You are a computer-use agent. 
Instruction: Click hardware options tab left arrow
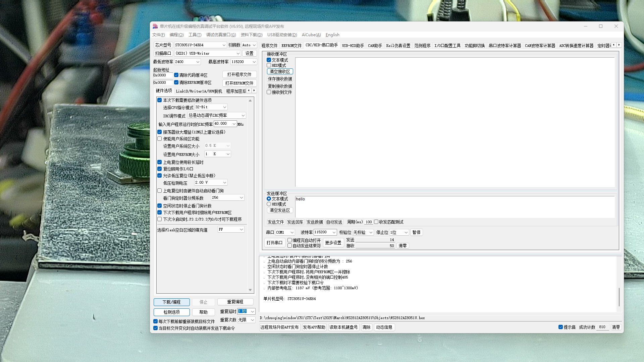point(249,90)
